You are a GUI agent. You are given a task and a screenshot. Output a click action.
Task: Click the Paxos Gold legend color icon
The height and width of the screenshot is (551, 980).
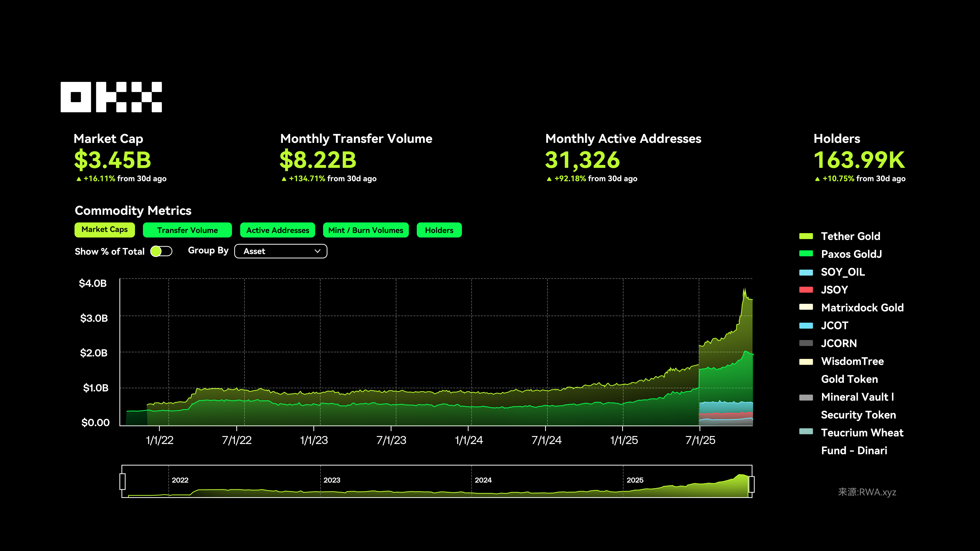[806, 254]
